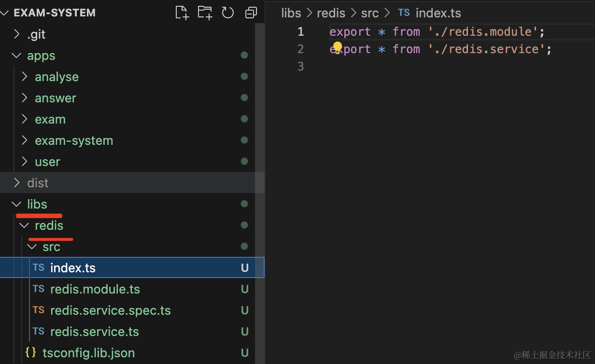Screen dimensions: 595x364
Task: Click the TS icon in the breadcrumb bar
Action: pos(404,13)
